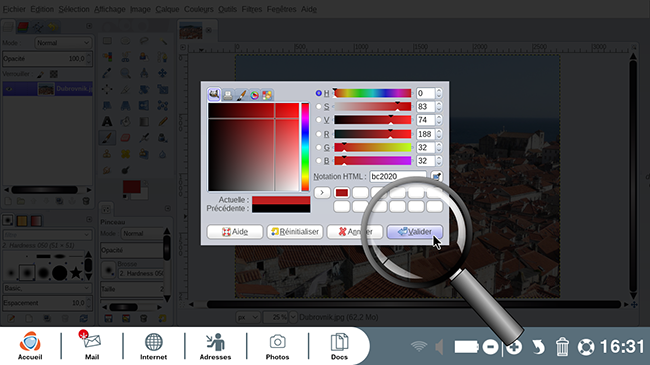The image size is (650, 365).
Task: Click the vertical rainbow hue strip
Action: point(305,147)
